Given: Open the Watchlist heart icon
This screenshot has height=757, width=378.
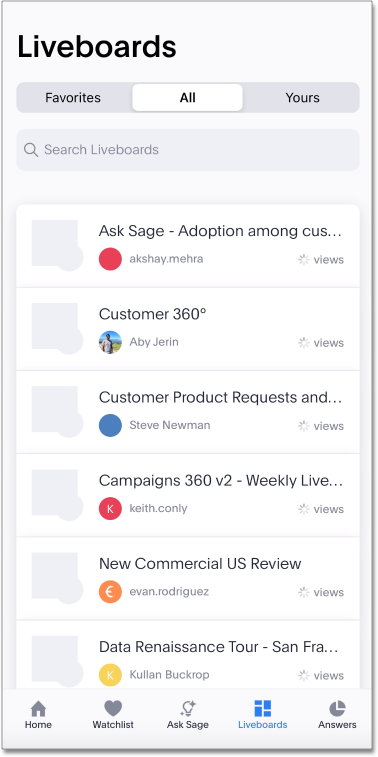Looking at the screenshot, I should (113, 709).
